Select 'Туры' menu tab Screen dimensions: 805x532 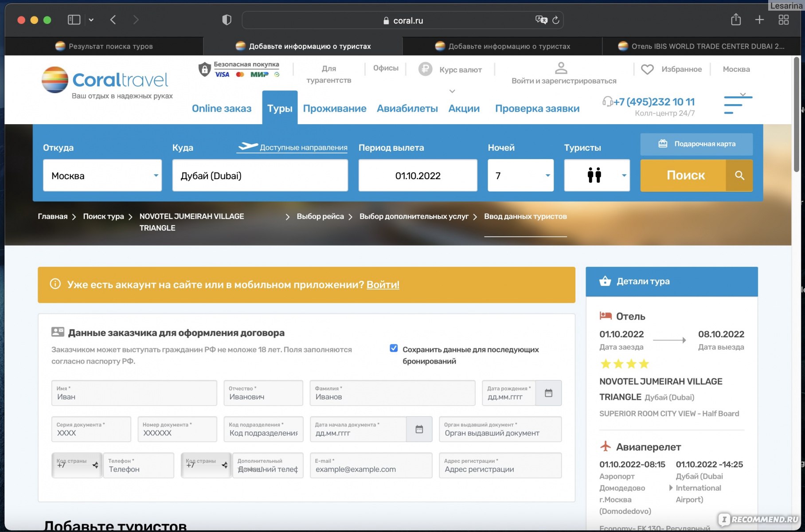click(x=280, y=108)
